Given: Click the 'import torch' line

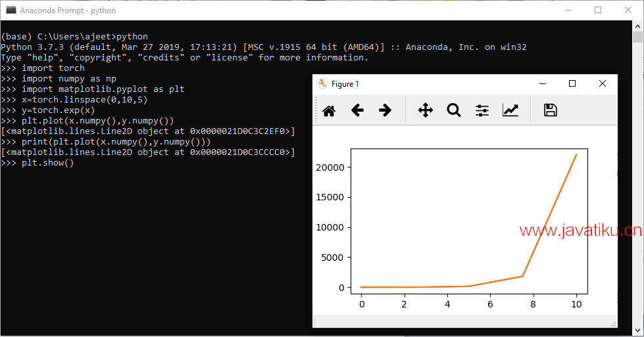Looking at the screenshot, I should pyautogui.click(x=43, y=68).
